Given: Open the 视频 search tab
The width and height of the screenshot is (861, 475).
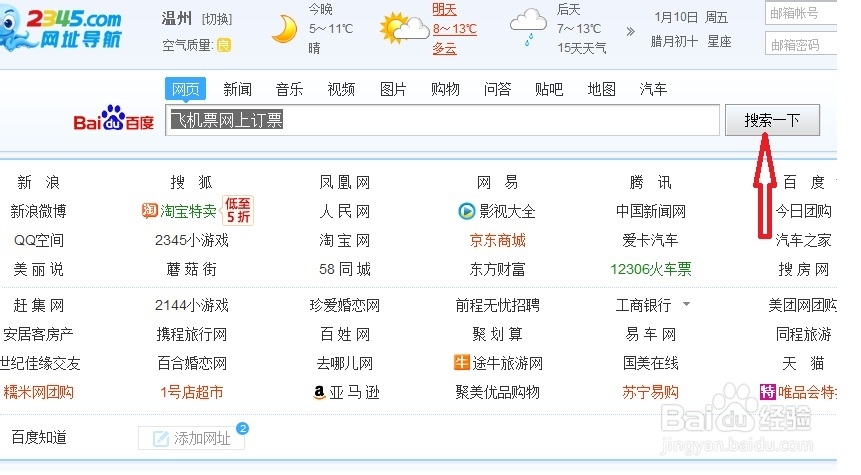Looking at the screenshot, I should pyautogui.click(x=341, y=89).
